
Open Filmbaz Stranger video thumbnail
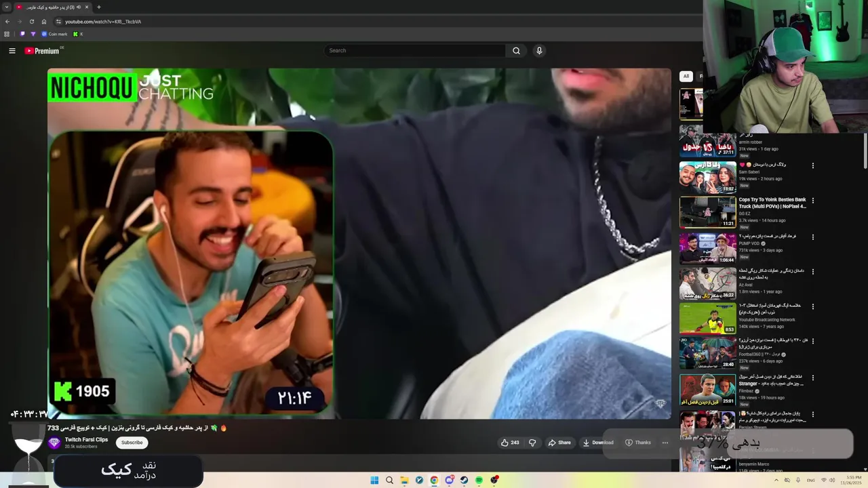[x=707, y=390]
